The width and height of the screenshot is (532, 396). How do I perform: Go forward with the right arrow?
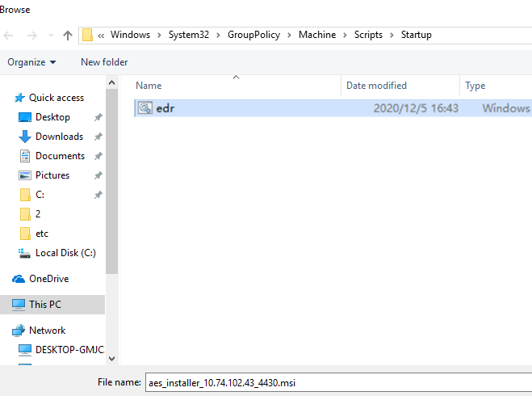(x=32, y=36)
